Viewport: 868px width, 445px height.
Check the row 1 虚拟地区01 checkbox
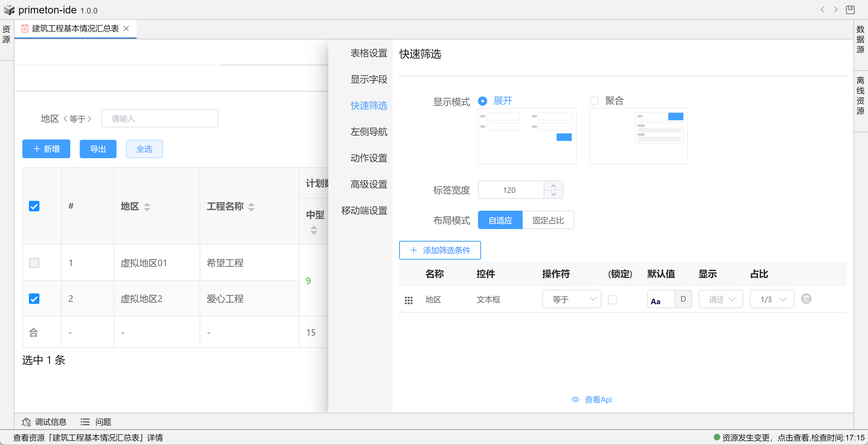coord(34,263)
